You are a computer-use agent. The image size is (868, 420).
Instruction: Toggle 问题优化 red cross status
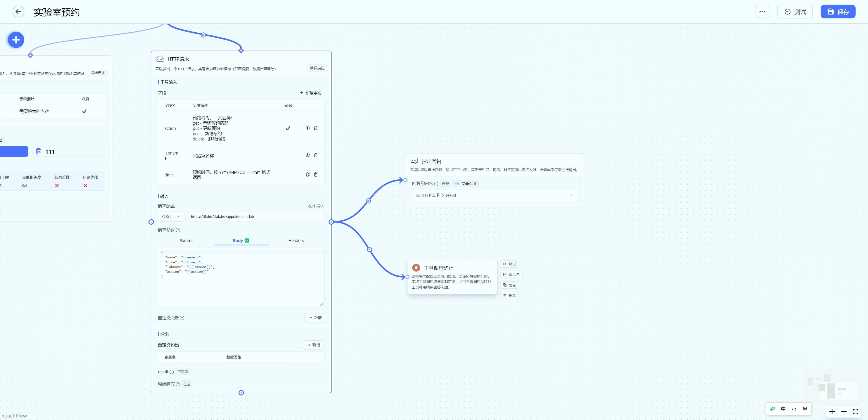tap(85, 186)
